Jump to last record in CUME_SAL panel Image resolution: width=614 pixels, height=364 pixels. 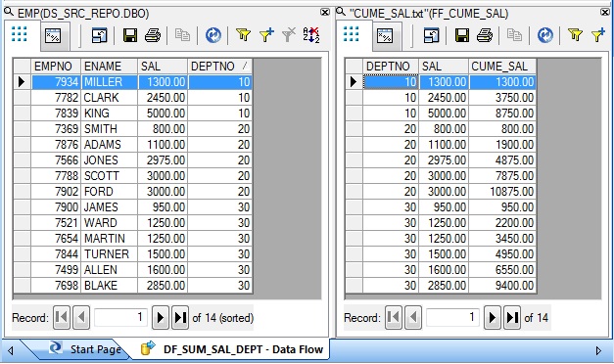pyautogui.click(x=512, y=317)
